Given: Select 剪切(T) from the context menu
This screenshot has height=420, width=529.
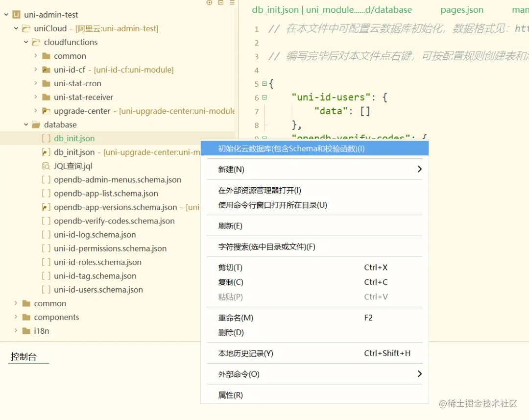Looking at the screenshot, I should coord(314,268).
